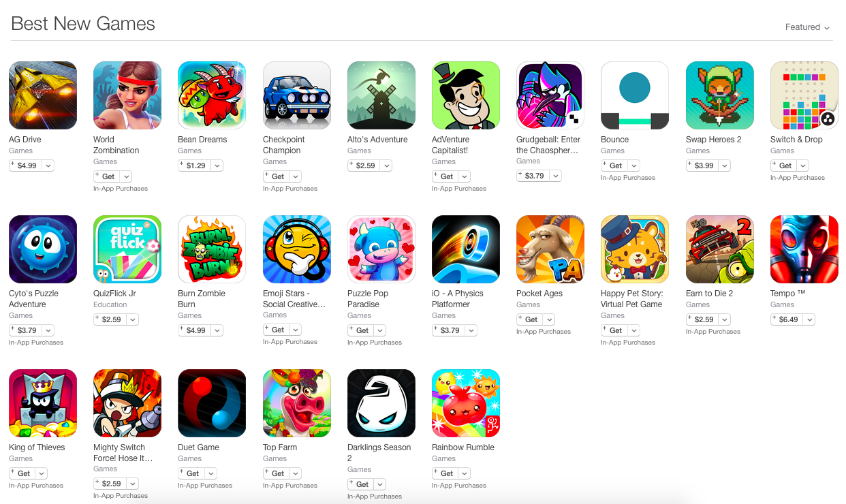This screenshot has height=504, width=846.
Task: Select the Pocket Ages goat icon
Action: (550, 249)
